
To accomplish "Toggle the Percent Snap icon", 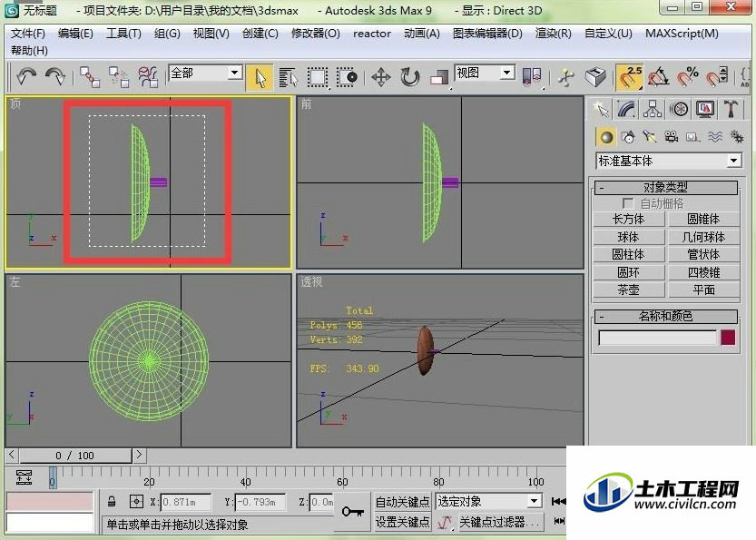I will (688, 77).
